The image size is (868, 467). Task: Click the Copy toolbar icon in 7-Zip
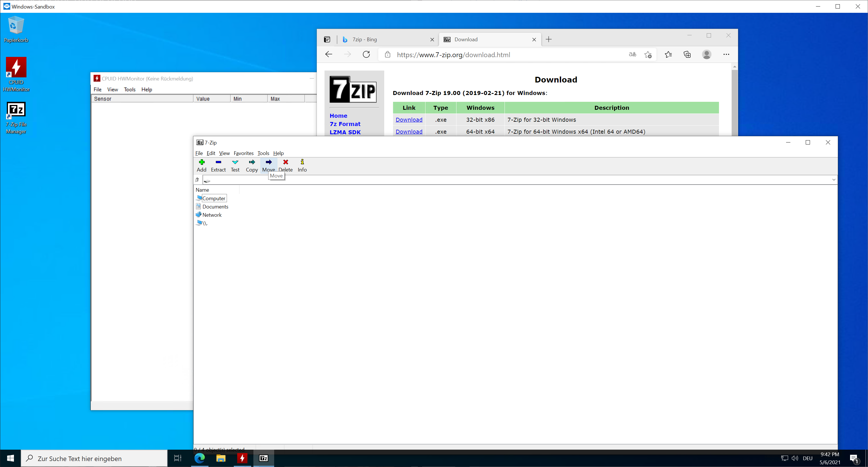coord(252,165)
